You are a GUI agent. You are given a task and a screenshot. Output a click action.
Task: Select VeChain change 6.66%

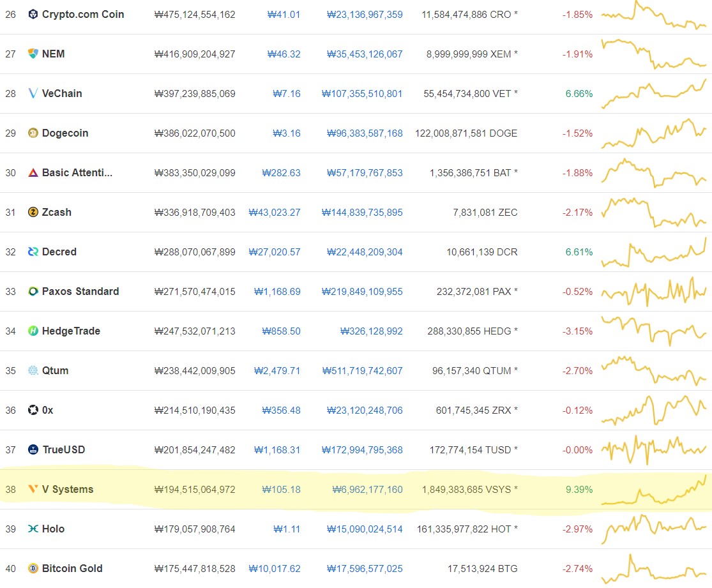579,94
